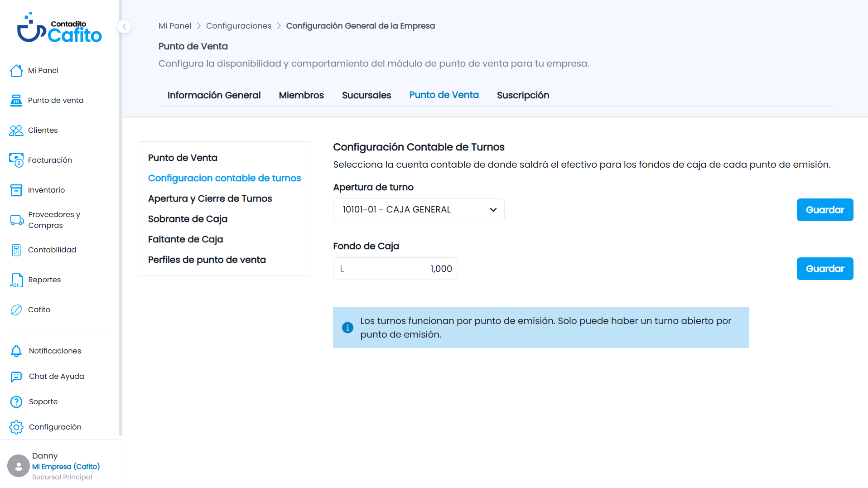
Task: Click the info icon in the notice banner
Action: [x=347, y=327]
